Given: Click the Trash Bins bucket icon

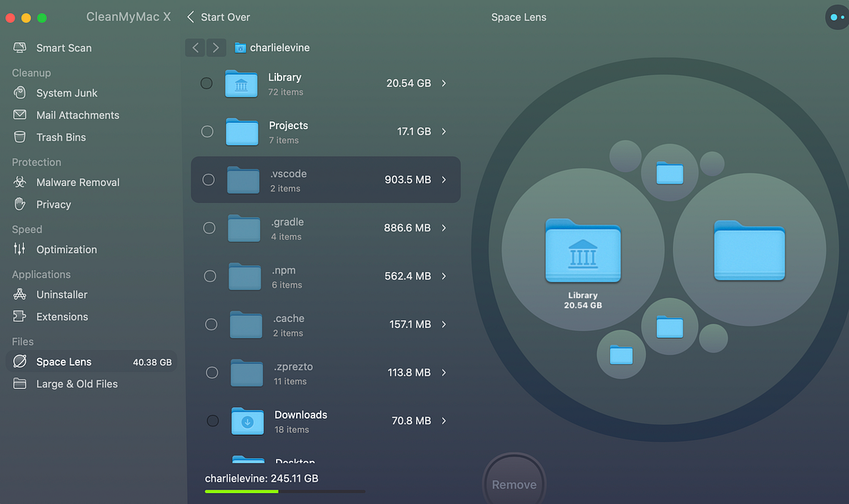Looking at the screenshot, I should click(19, 137).
